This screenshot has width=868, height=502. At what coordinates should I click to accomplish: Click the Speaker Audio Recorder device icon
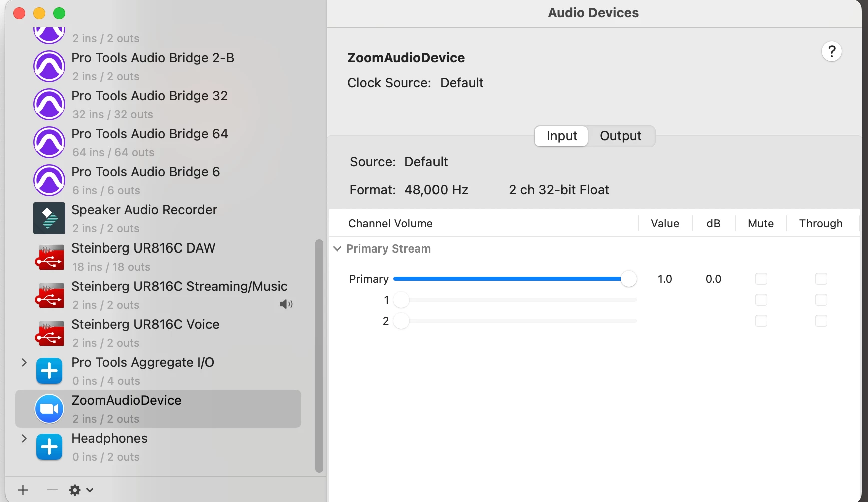coord(49,218)
